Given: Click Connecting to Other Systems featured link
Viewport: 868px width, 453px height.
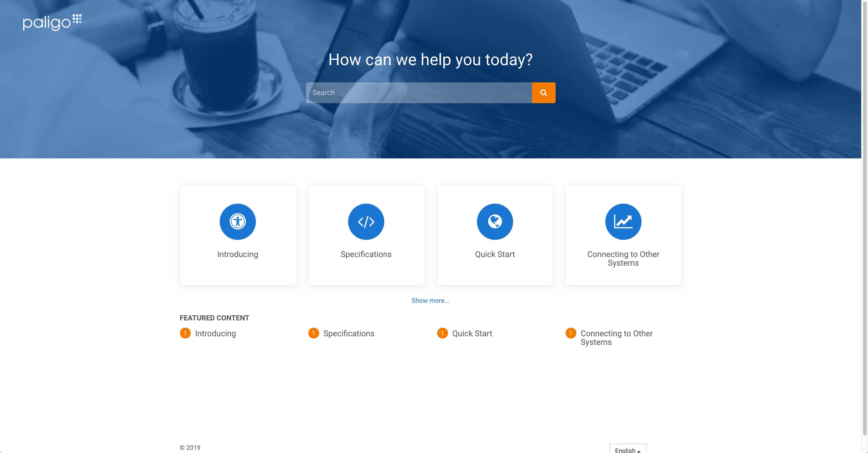Looking at the screenshot, I should click(617, 337).
